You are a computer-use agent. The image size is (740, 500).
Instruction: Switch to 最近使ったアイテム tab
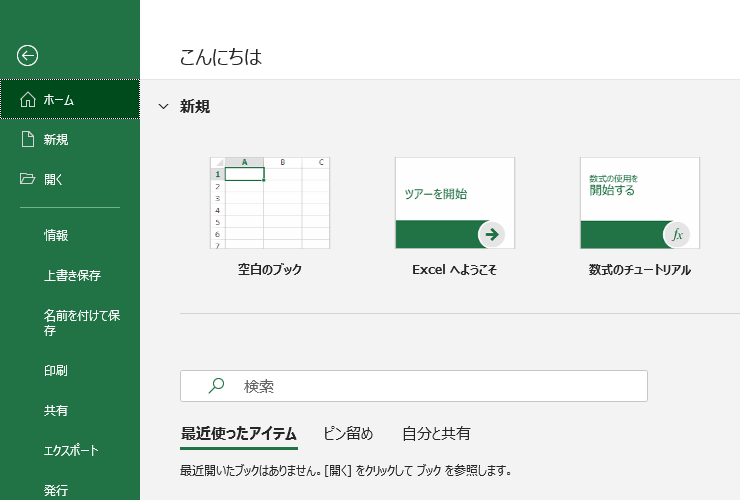[239, 433]
